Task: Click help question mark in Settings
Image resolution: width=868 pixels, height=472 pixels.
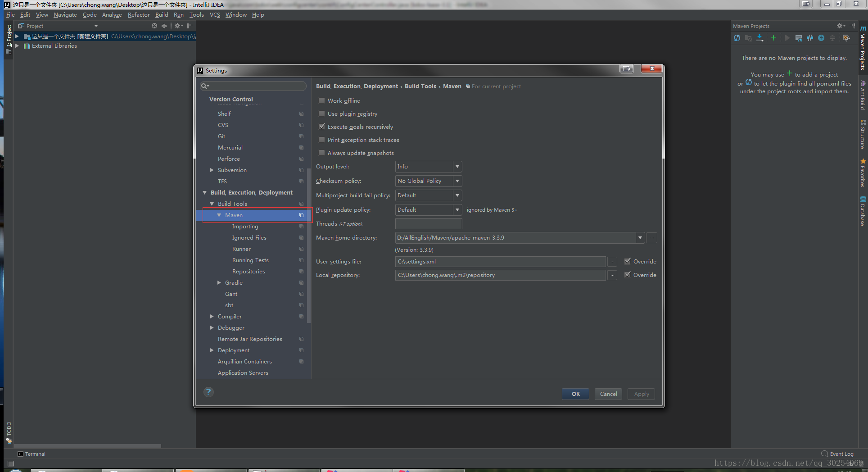Action: [208, 392]
